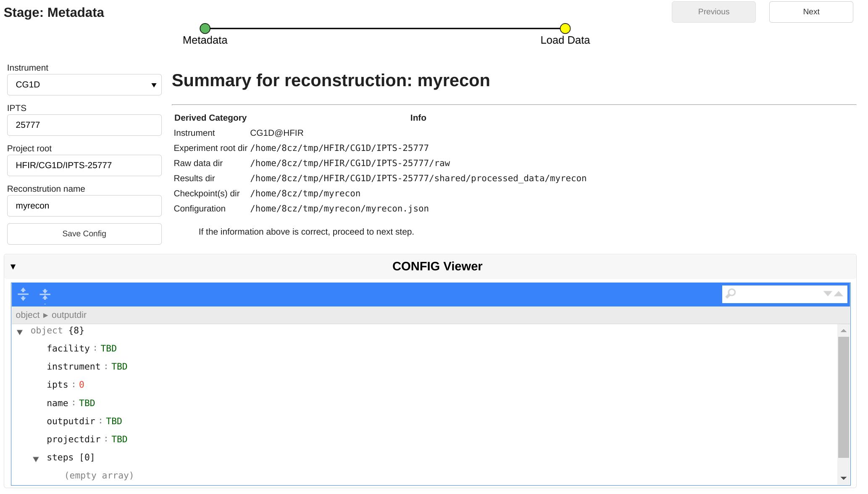The image size is (868, 494).
Task: Click the collapse all fields icon
Action: 45,294
